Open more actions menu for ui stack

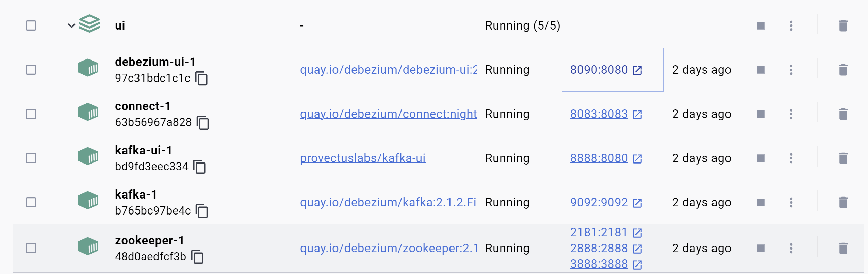pos(791,26)
